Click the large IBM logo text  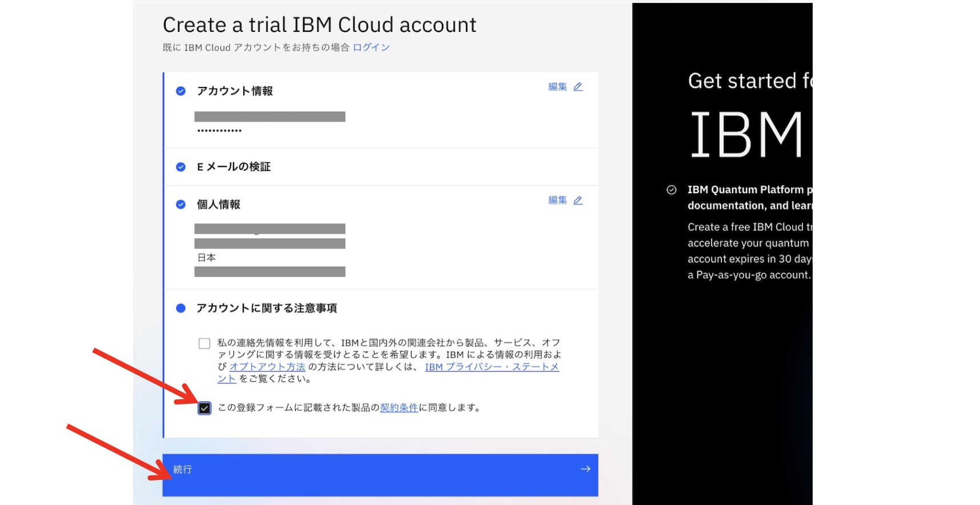click(x=747, y=135)
